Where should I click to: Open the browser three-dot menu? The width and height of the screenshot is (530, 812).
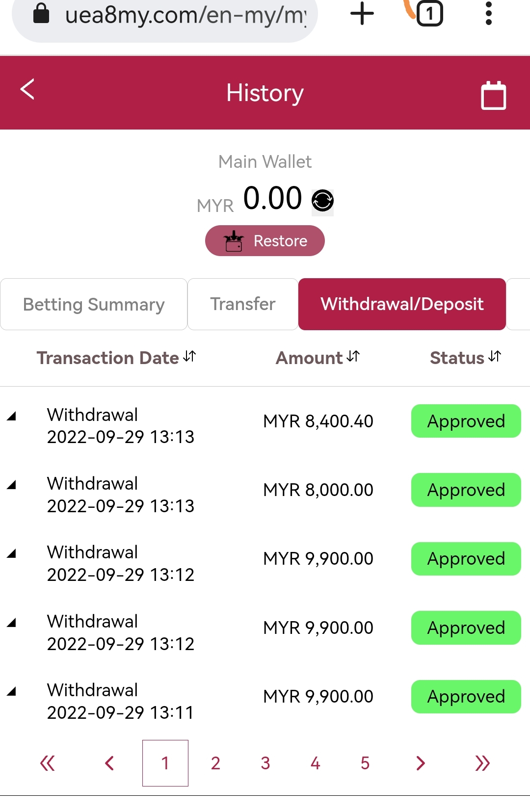pyautogui.click(x=488, y=13)
